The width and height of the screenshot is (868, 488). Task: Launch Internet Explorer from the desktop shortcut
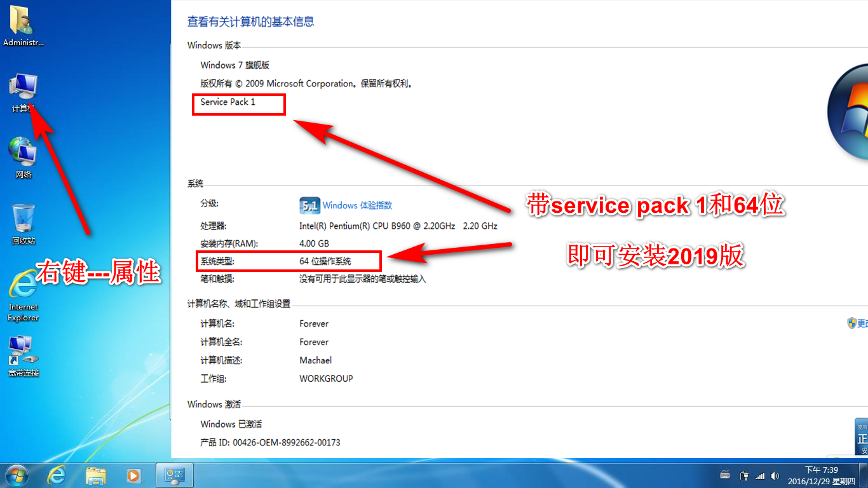(24, 287)
